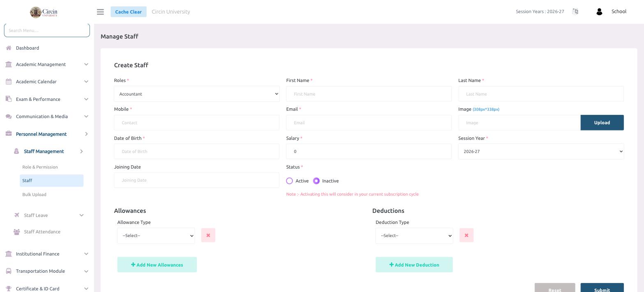644x292 pixels.
Task: Open Role & Permission menu item
Action: (x=40, y=167)
